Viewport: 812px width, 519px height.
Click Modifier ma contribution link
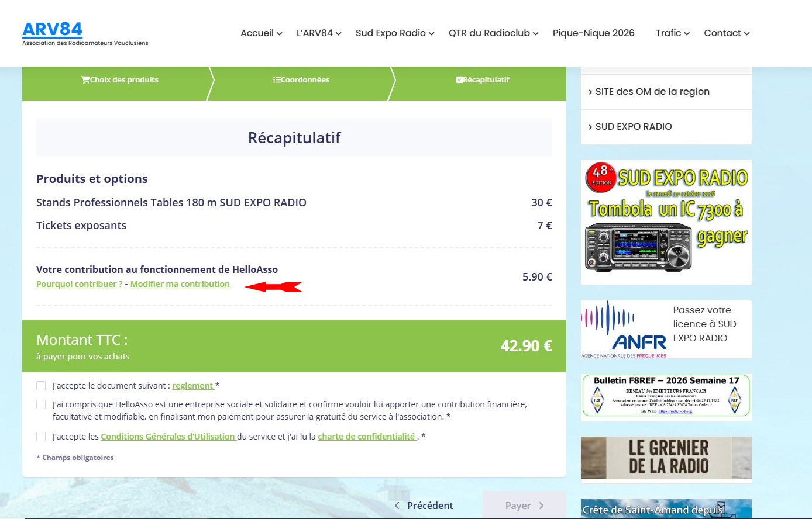180,284
